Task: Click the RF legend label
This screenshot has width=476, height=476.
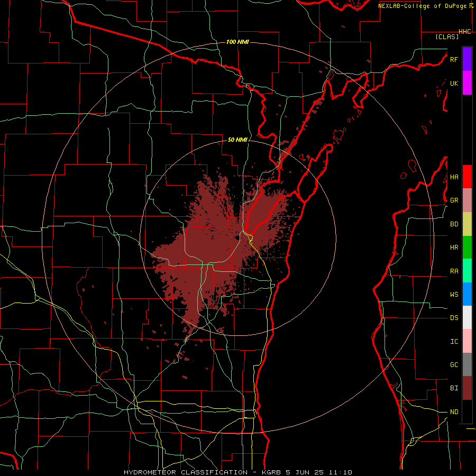Action: pos(454,59)
